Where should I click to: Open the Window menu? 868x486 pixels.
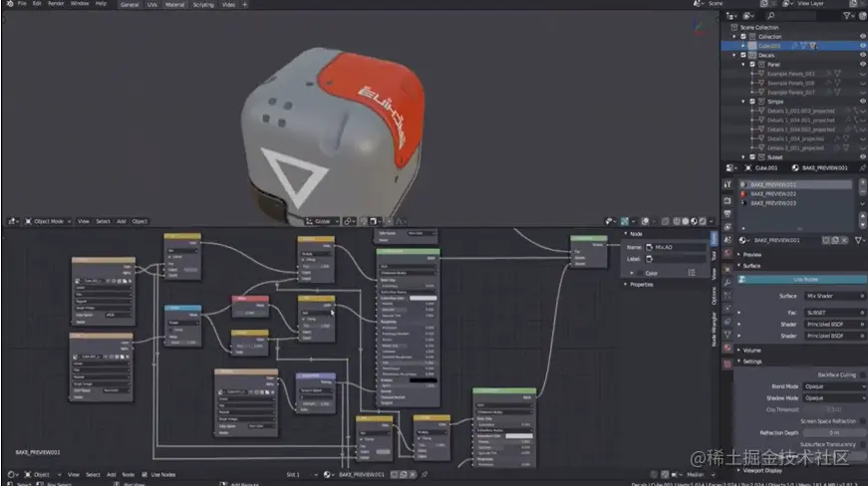[80, 3]
